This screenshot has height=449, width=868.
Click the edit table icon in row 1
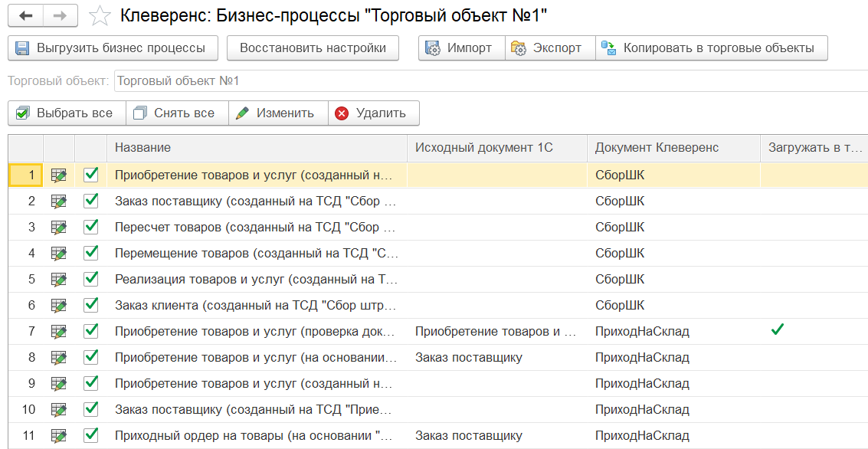click(59, 175)
